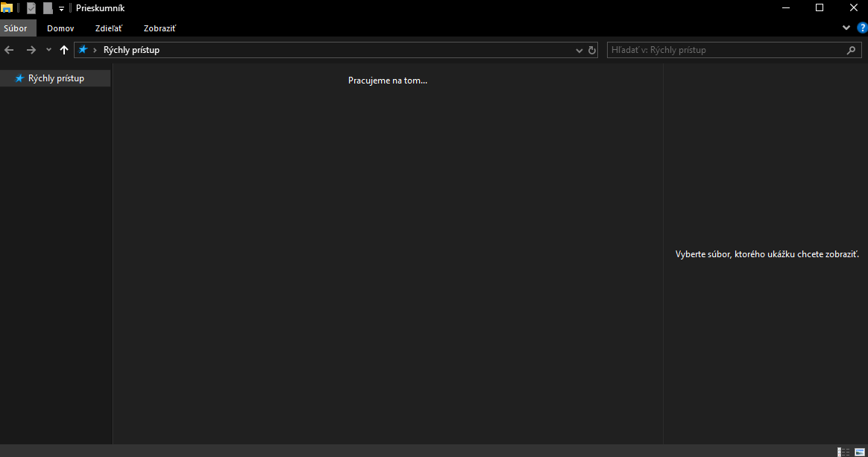Open the Súbor menu tab
The image size is (868, 457).
tap(18, 28)
